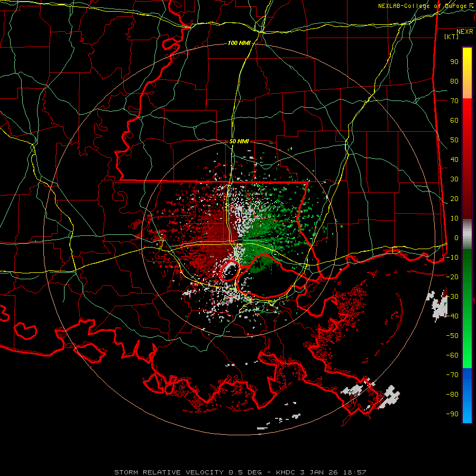Pick the gray zero-velocity segment of the color bar
This screenshot has height=476, width=476.
pyautogui.click(x=467, y=234)
